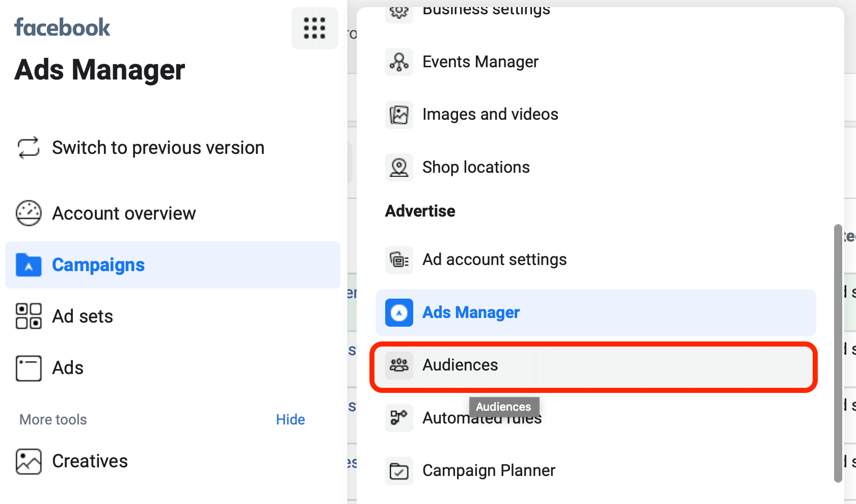Go to Campaigns
Viewport: 856px width, 504px height.
(x=173, y=265)
